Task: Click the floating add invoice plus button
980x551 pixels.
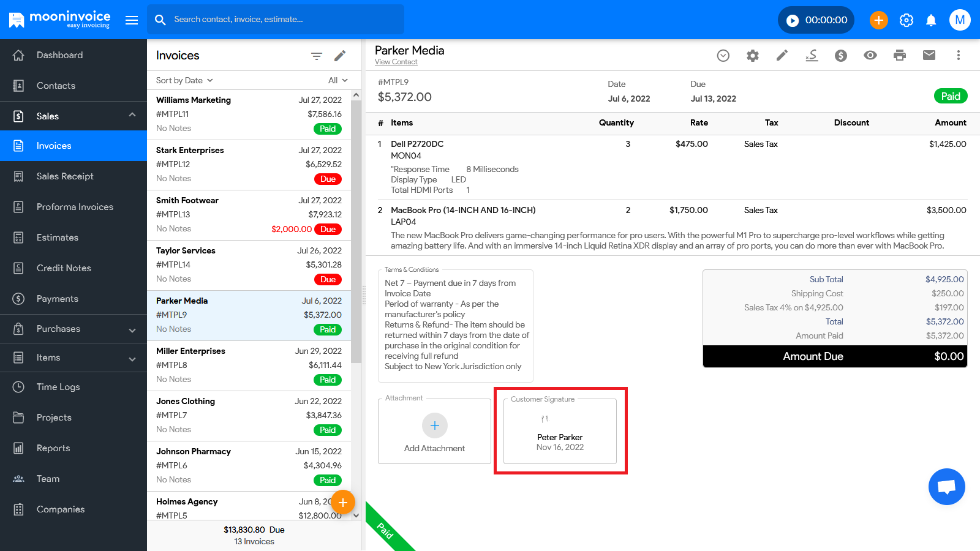Action: point(343,503)
